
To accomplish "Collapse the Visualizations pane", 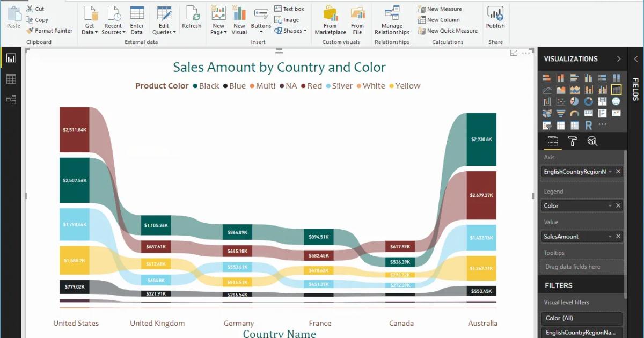I will coord(619,59).
